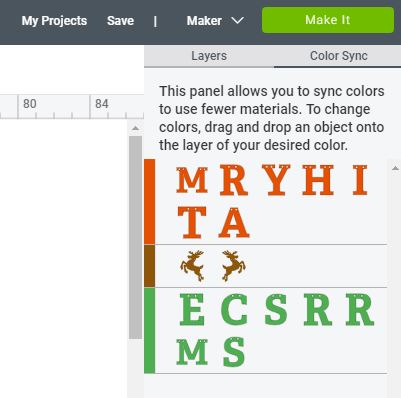Select the orange letter H object
The width and height of the screenshot is (401, 398).
[318, 180]
